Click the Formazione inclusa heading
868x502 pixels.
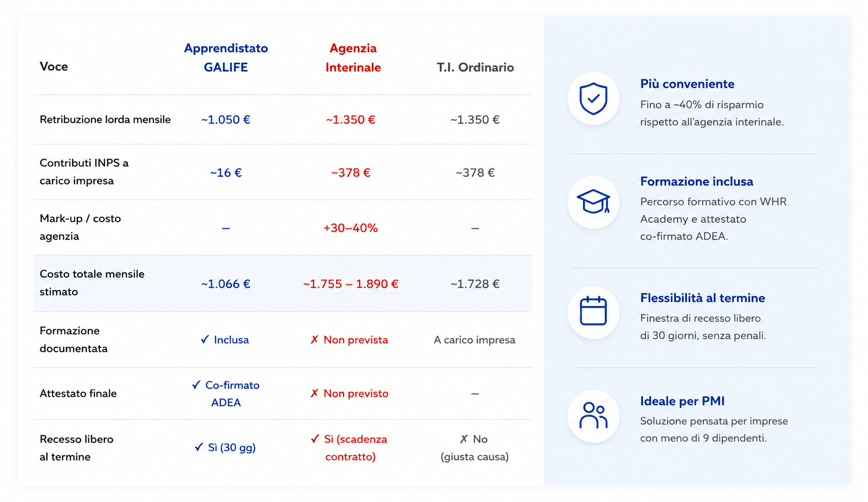click(x=696, y=182)
